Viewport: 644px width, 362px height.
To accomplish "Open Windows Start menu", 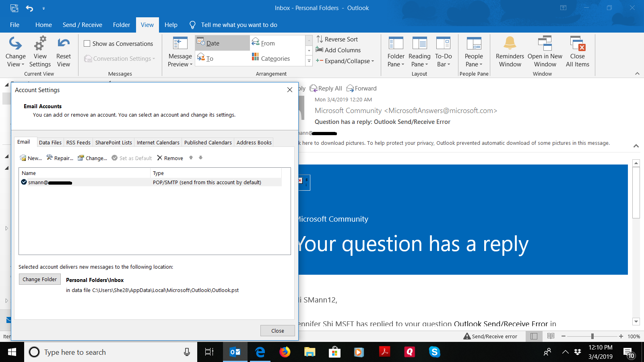I will pos(12,352).
